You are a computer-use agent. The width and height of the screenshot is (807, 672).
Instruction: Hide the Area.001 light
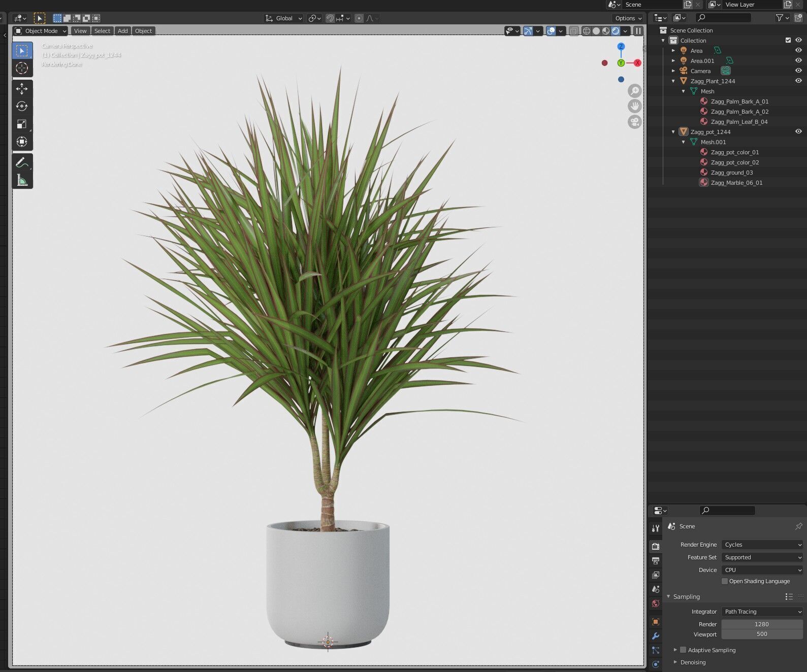pyautogui.click(x=798, y=61)
